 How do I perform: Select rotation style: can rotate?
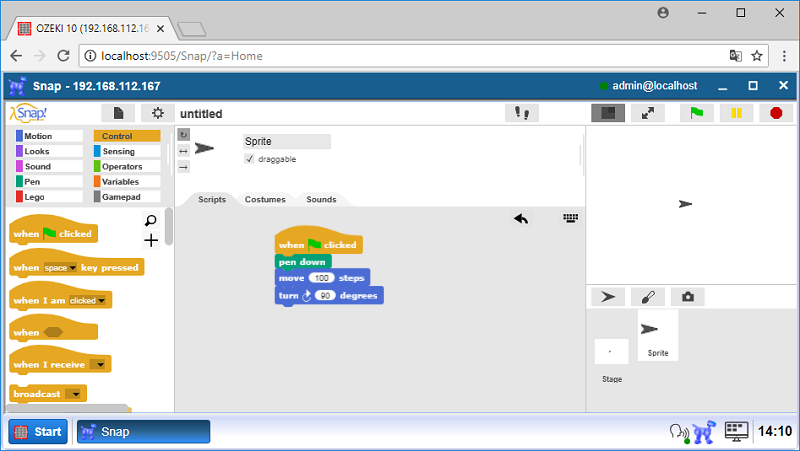point(184,135)
